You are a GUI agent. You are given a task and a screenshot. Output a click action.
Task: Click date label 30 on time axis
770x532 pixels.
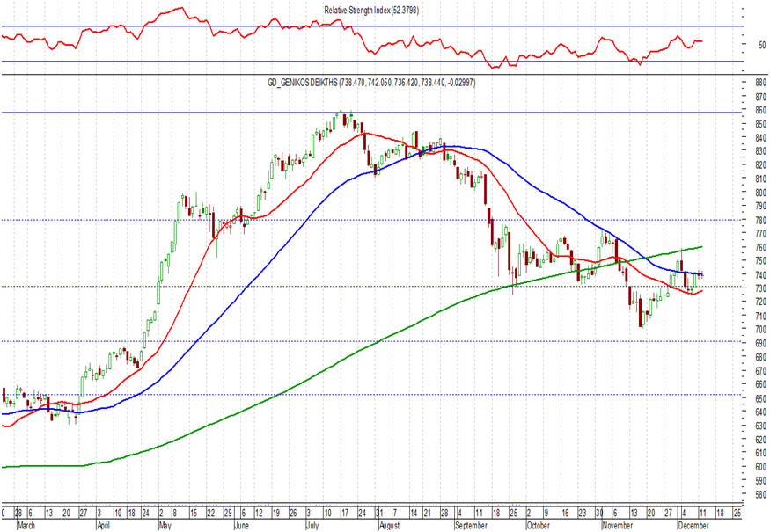pos(599,513)
